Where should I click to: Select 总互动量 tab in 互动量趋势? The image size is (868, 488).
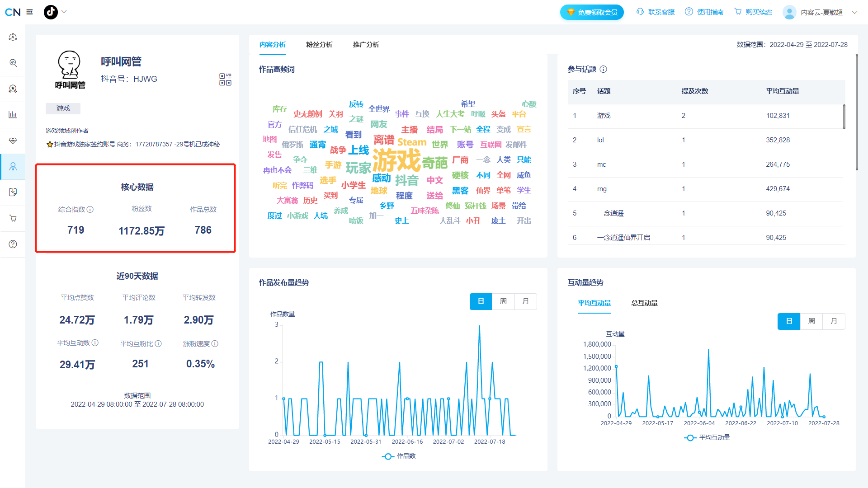point(645,303)
